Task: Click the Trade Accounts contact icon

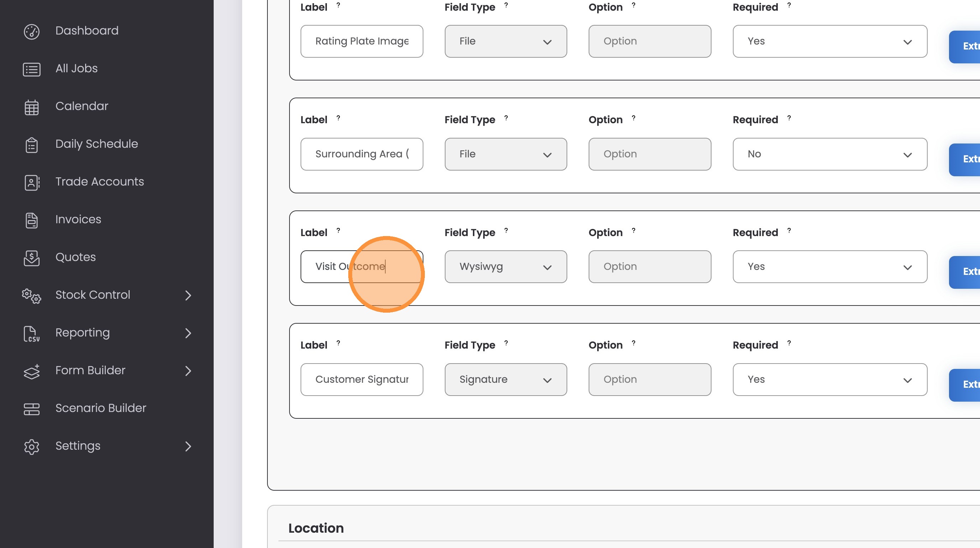Action: click(x=32, y=183)
